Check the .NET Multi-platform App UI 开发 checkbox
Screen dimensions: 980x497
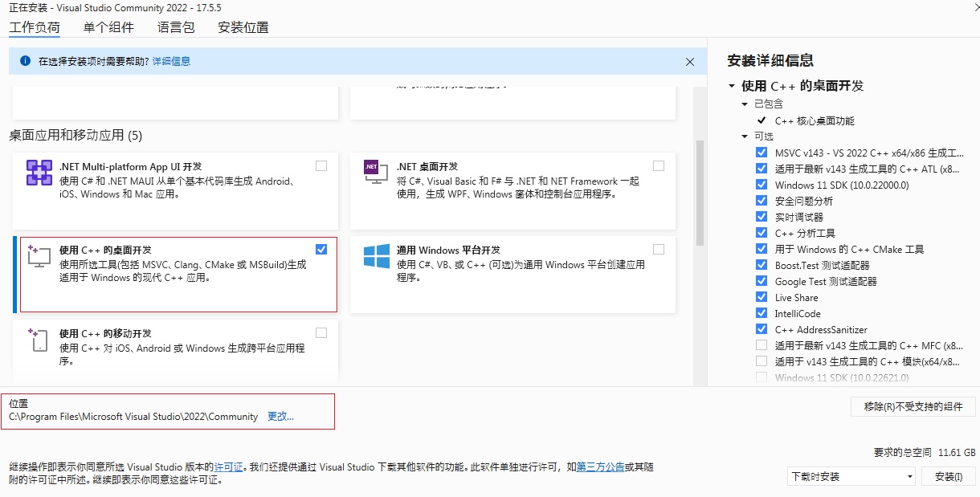pos(321,166)
